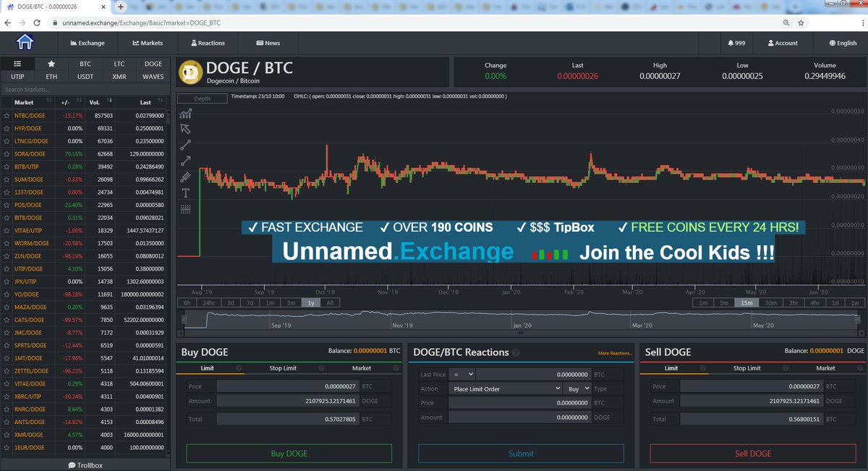The image size is (868, 471).
Task: Favorite the HYP/DOGE market star
Action: coord(7,128)
